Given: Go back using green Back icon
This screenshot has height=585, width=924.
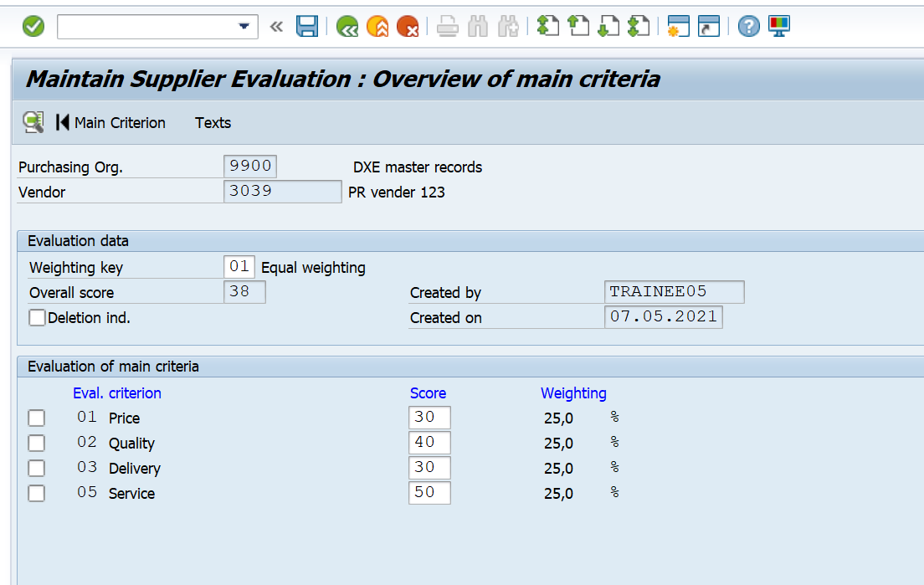Looking at the screenshot, I should 347,27.
